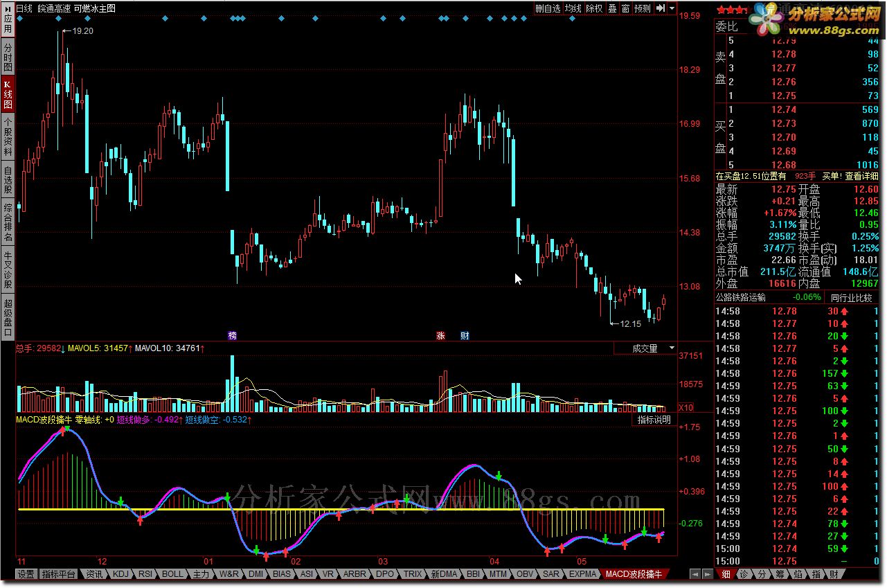This screenshot has height=588, width=887.
Task: Click the 窗 window button
Action: (x=625, y=8)
